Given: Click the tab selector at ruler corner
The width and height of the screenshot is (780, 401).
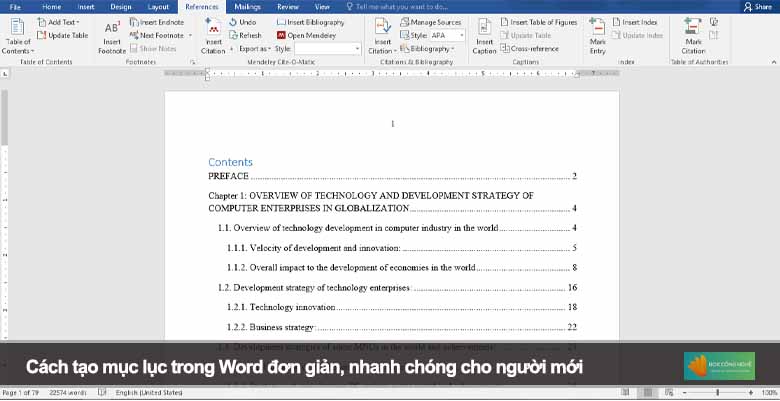Looking at the screenshot, I should 5,74.
